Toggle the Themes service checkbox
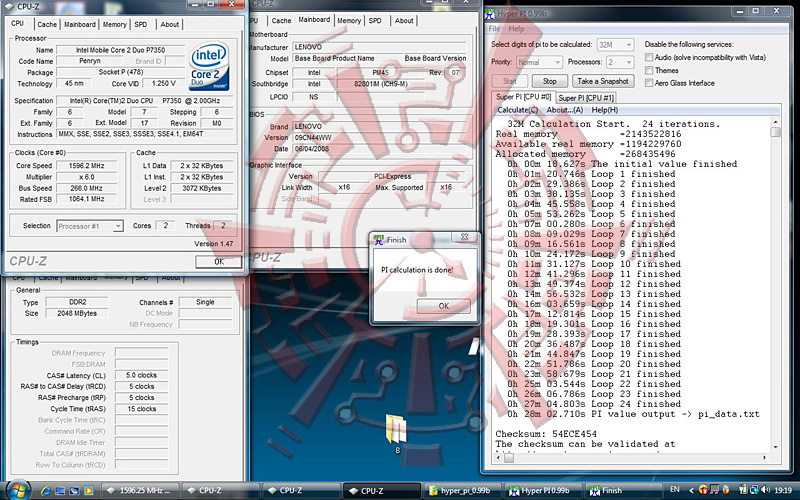Viewport: 800px width, 500px height. click(649, 70)
